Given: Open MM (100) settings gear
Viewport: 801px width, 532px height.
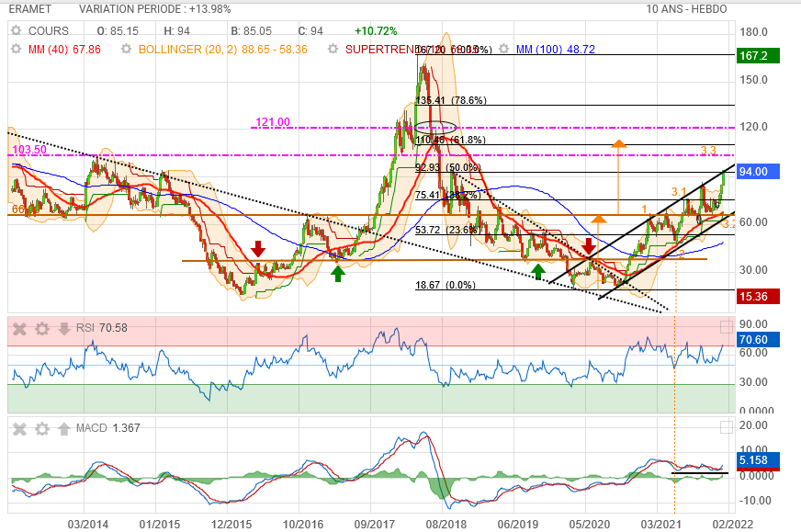Looking at the screenshot, I should pyautogui.click(x=503, y=49).
